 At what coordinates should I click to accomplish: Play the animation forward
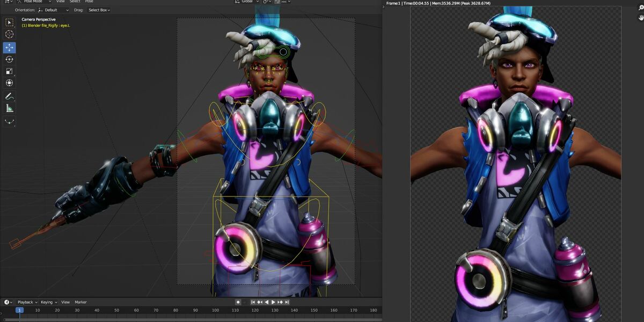coord(273,302)
